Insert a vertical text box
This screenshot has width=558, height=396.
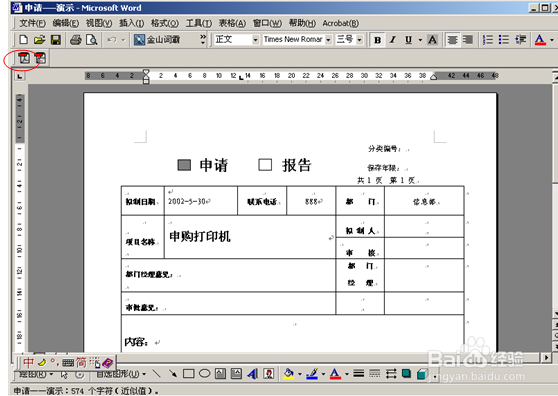[x=236, y=374]
